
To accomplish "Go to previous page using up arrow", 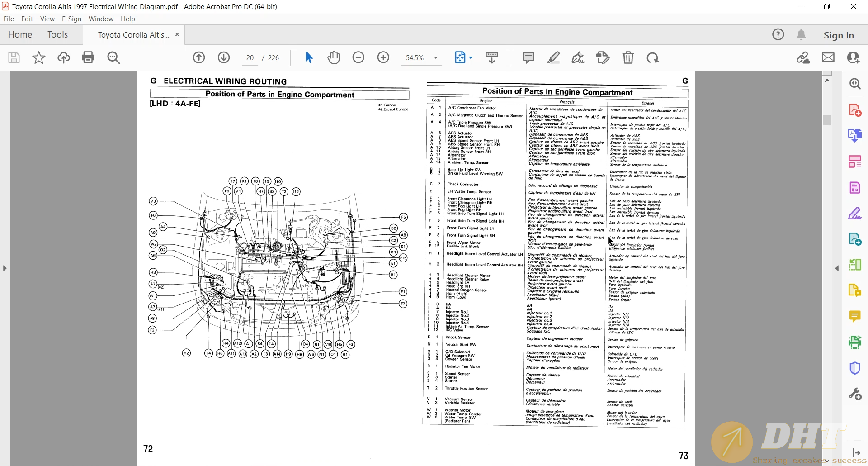I will [x=199, y=57].
